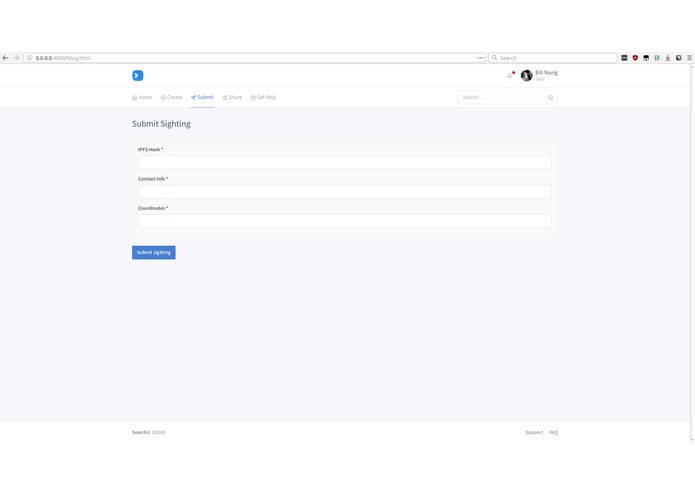This screenshot has width=695, height=494.
Task: Click the IPFS Hash label
Action: coord(149,149)
